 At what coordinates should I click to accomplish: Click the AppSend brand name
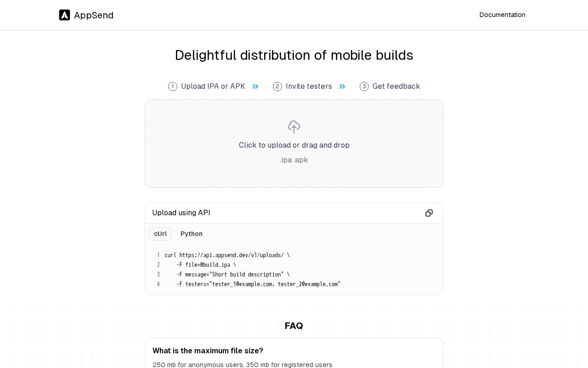94,15
